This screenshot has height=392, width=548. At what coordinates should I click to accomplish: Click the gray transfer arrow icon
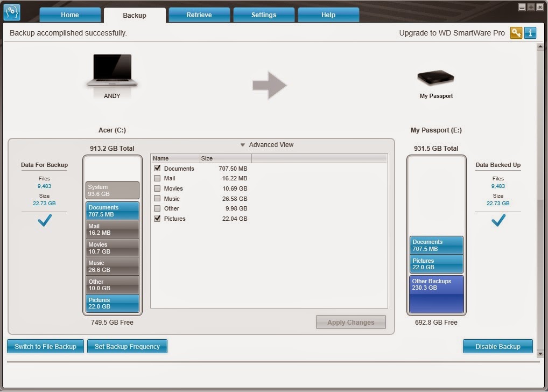click(x=270, y=85)
